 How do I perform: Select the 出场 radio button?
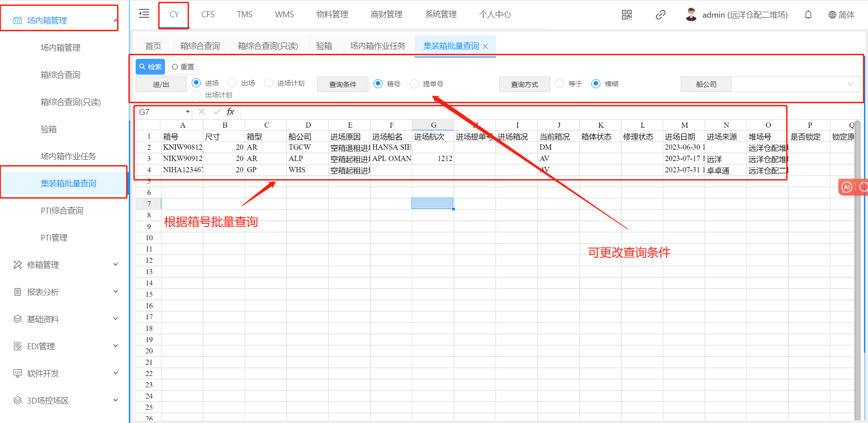click(x=233, y=83)
